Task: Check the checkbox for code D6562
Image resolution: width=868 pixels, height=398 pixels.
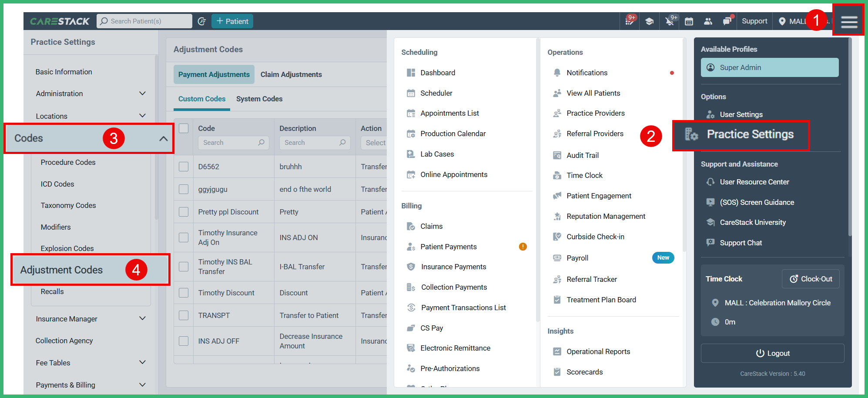Action: click(x=184, y=166)
